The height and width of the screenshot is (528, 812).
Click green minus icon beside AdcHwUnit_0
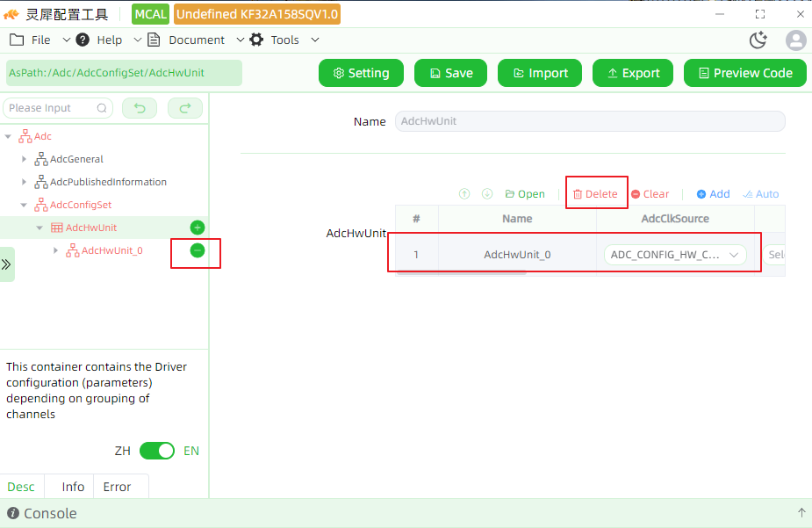click(x=198, y=250)
